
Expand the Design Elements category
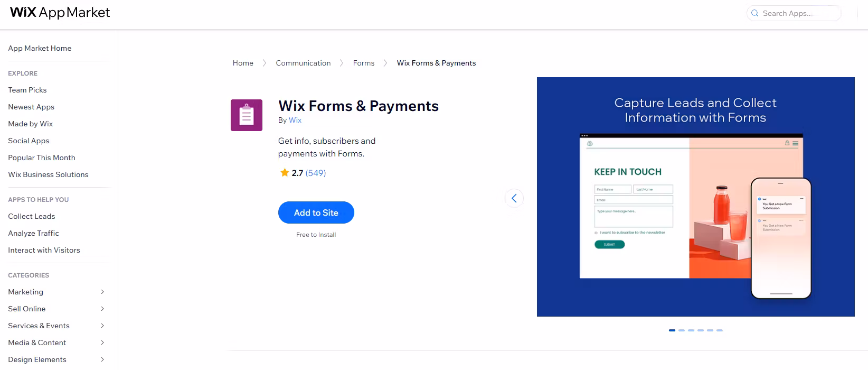[x=102, y=359]
